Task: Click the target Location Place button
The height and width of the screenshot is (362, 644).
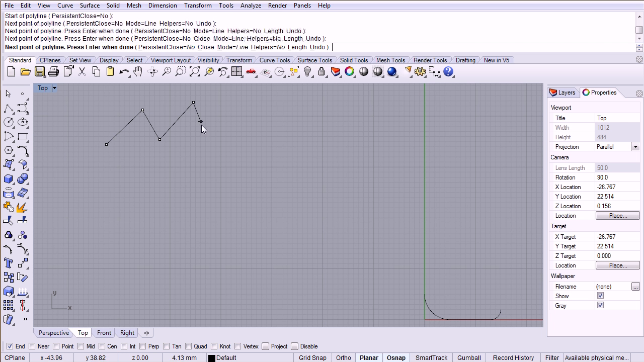Action: pyautogui.click(x=618, y=265)
